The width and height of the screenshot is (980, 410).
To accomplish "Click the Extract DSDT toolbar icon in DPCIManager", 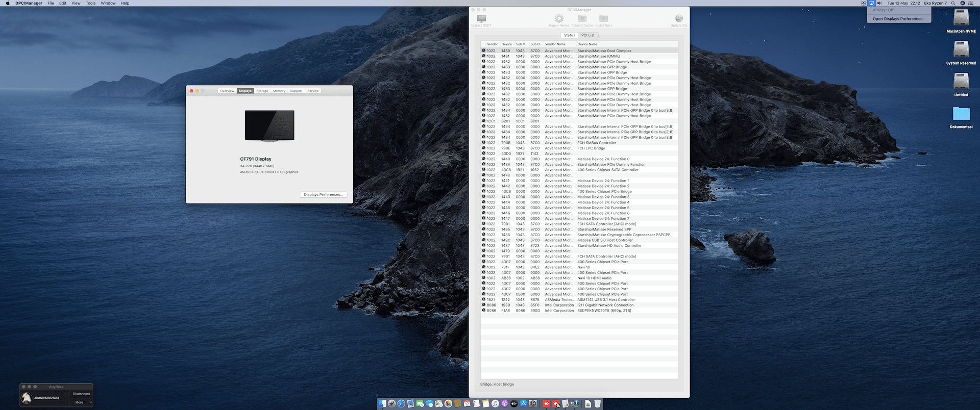I will (x=481, y=20).
